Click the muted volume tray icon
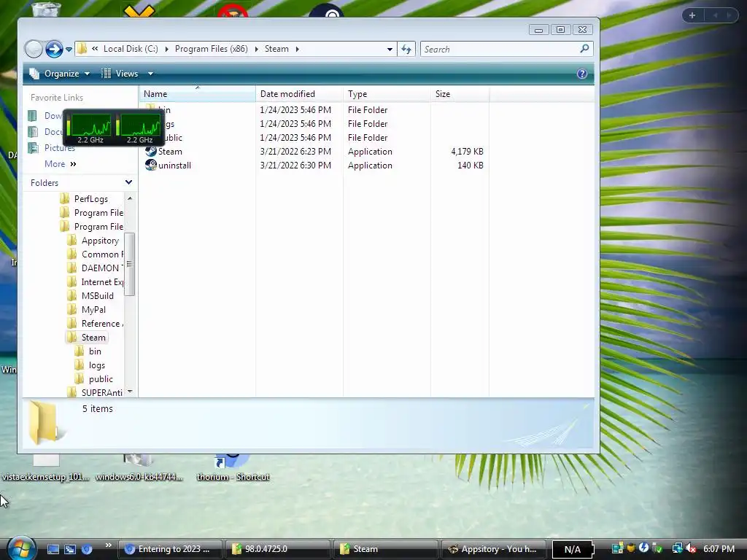Image resolution: width=747 pixels, height=560 pixels. coord(690,548)
